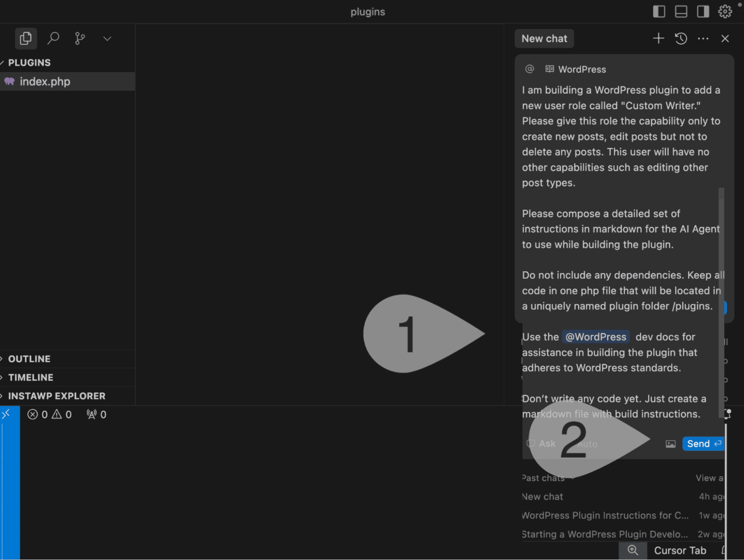Attach an image using the picture icon

tap(670, 443)
